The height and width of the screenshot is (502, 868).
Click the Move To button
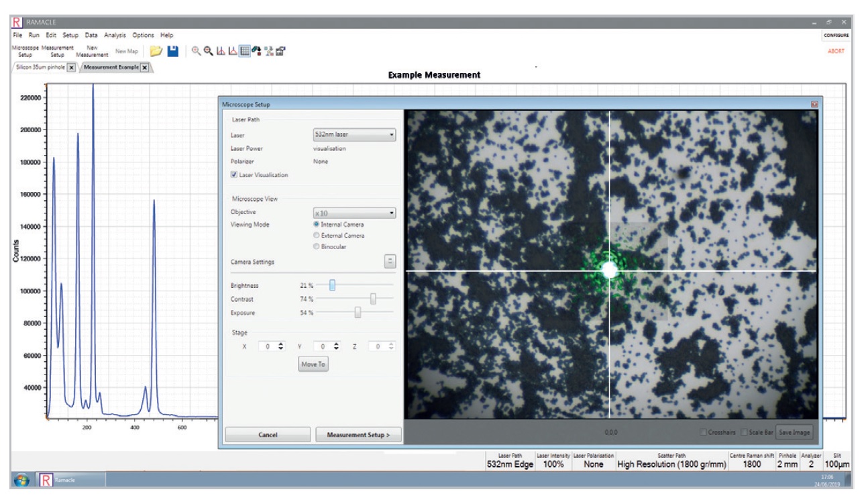(x=313, y=364)
